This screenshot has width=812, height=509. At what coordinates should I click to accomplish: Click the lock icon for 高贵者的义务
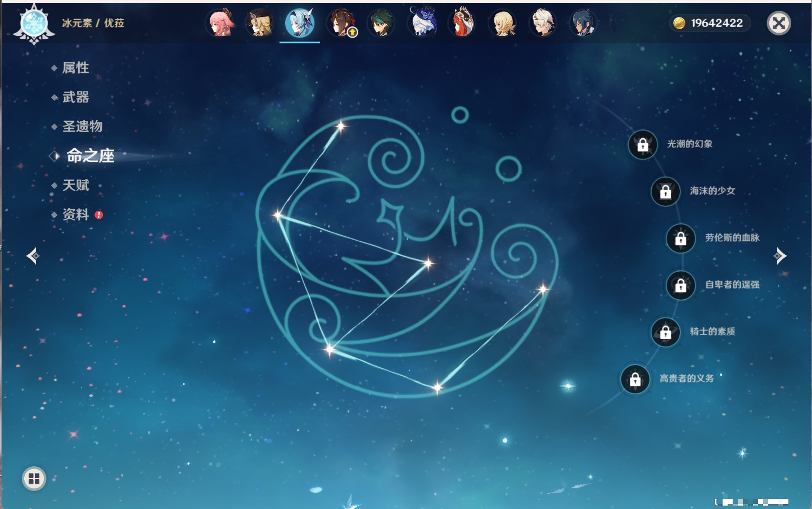coord(635,380)
